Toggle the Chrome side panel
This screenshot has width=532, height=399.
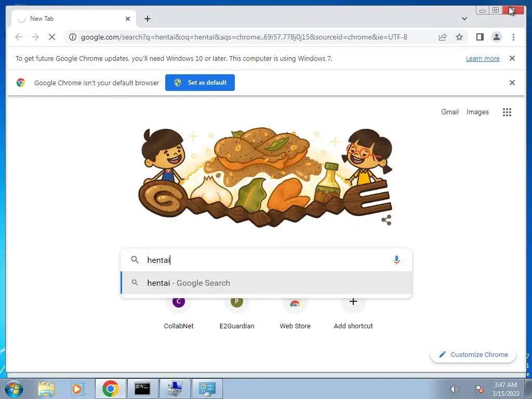point(480,37)
